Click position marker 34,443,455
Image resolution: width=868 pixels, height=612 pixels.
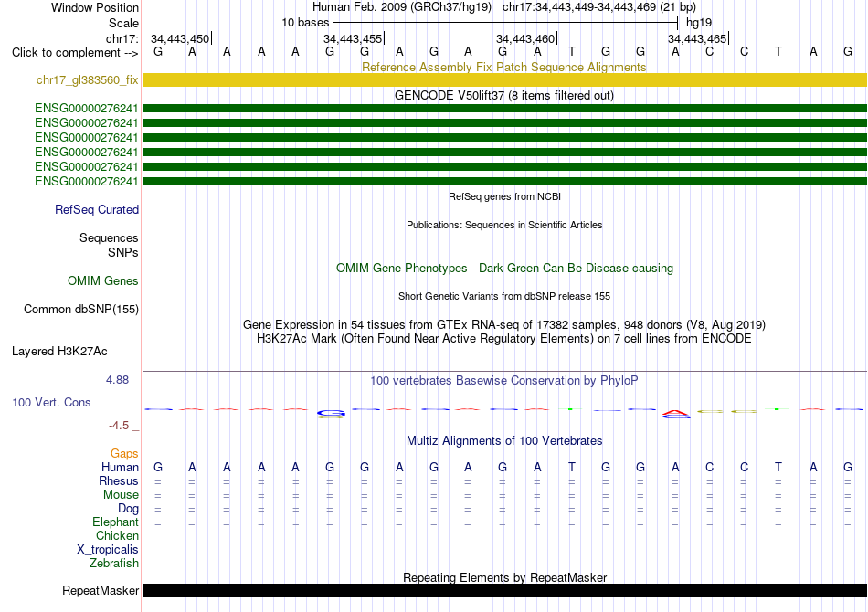pos(354,38)
